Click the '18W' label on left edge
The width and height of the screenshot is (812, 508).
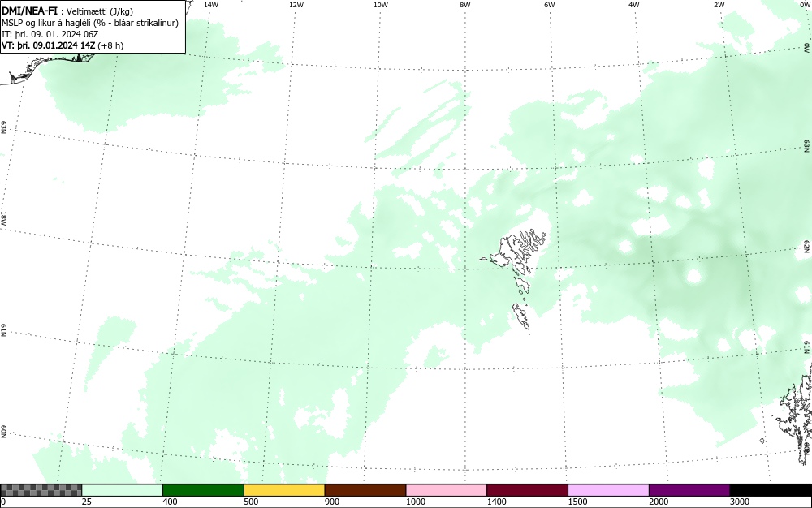click(x=3, y=217)
